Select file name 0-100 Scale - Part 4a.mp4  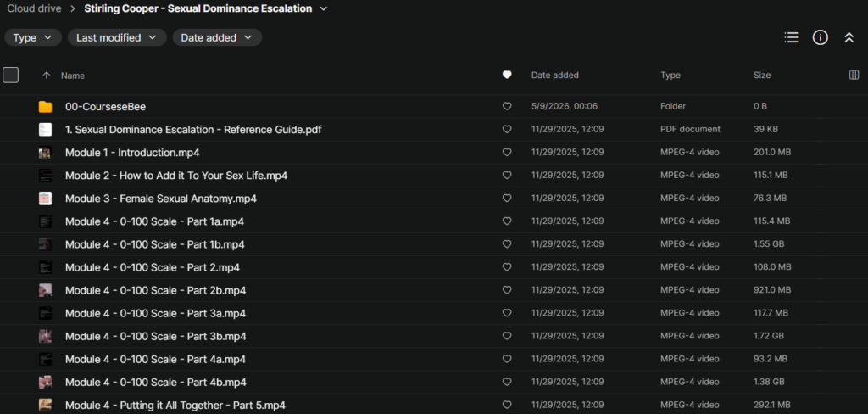(x=156, y=360)
